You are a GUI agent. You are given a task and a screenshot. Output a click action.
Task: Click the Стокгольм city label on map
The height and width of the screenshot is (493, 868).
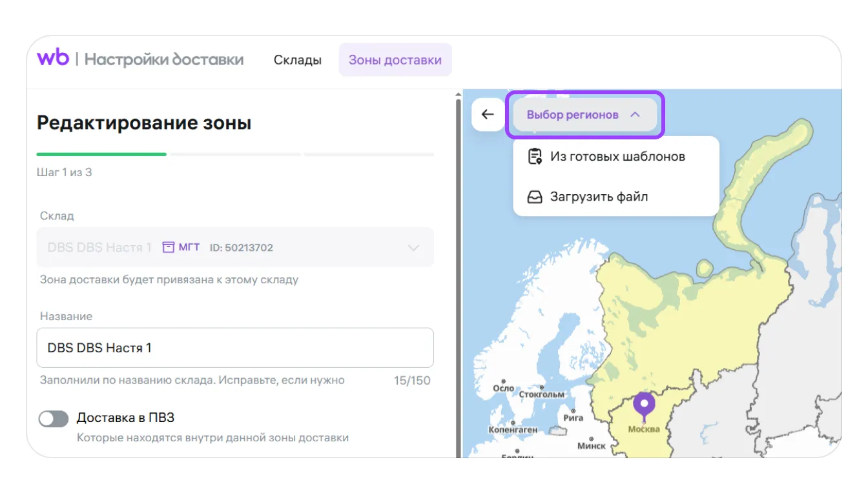pyautogui.click(x=542, y=394)
